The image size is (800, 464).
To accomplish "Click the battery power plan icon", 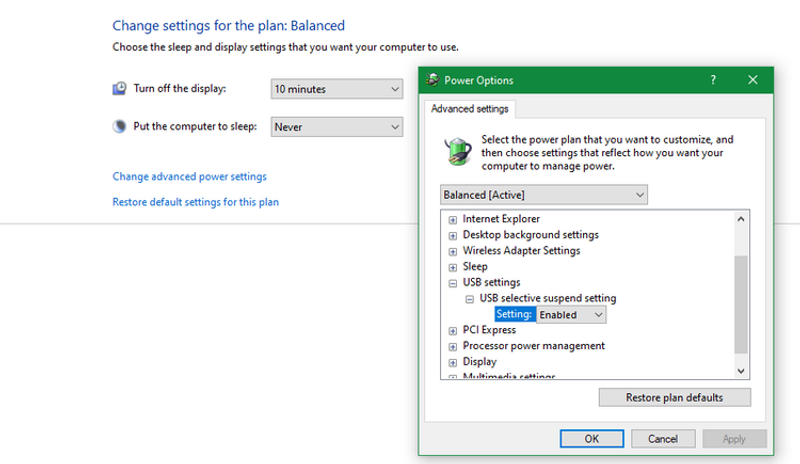I will [457, 152].
